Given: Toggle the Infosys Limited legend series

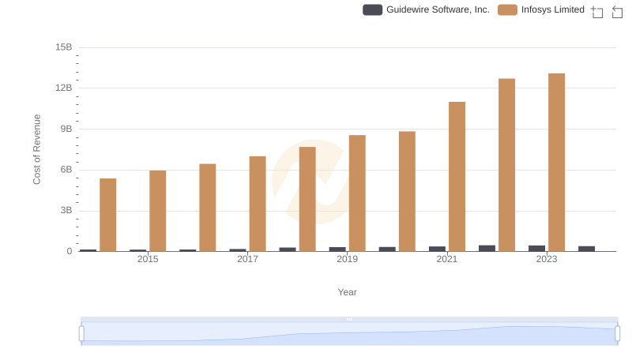Looking at the screenshot, I should pos(541,9).
